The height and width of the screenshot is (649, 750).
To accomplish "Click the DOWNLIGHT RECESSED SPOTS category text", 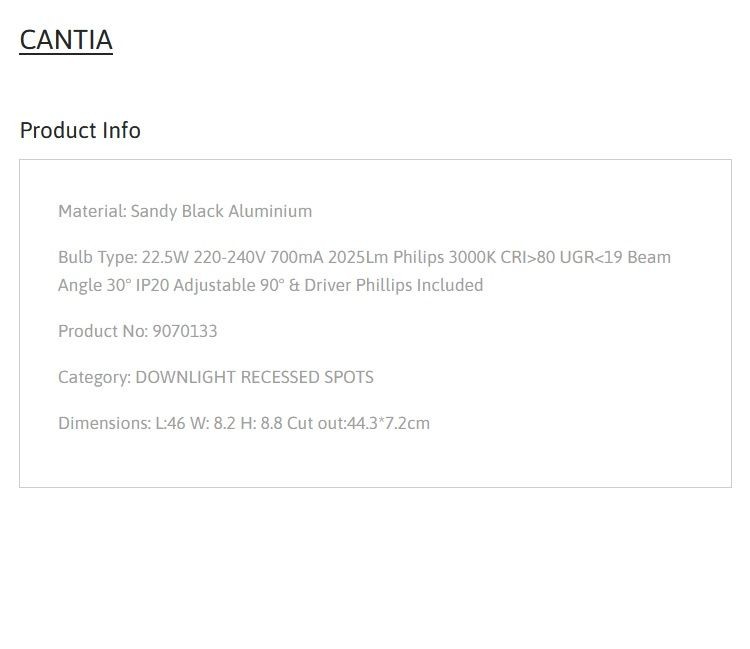I will [254, 377].
